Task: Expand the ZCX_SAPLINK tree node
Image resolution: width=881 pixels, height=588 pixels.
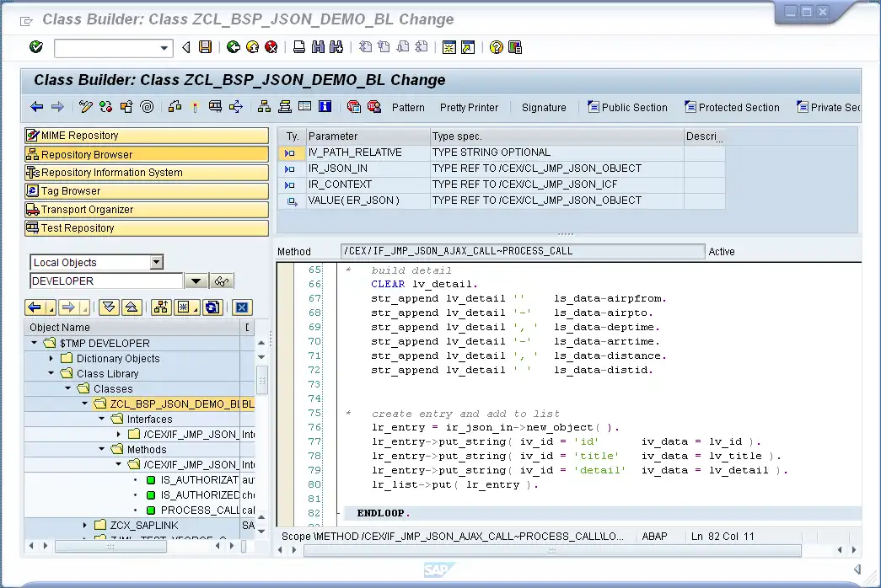Action: 84,525
